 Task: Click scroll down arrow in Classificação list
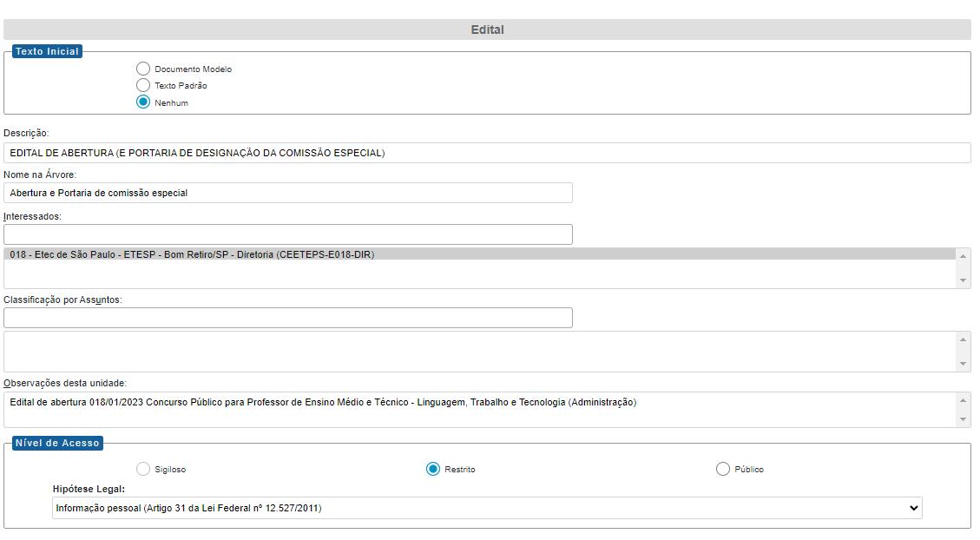(x=963, y=364)
